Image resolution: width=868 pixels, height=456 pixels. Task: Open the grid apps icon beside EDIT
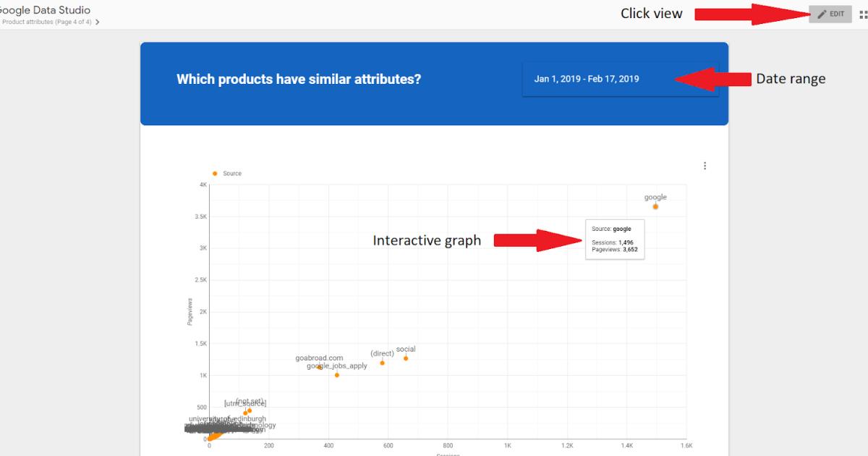pos(862,14)
